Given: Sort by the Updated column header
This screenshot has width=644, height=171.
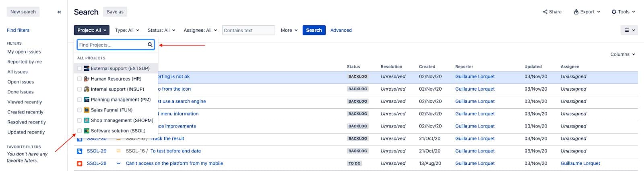Looking at the screenshot, I should [533, 67].
